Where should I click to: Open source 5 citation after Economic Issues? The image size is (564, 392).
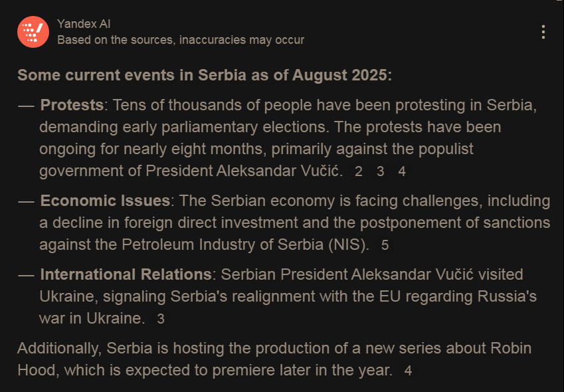pyautogui.click(x=385, y=245)
